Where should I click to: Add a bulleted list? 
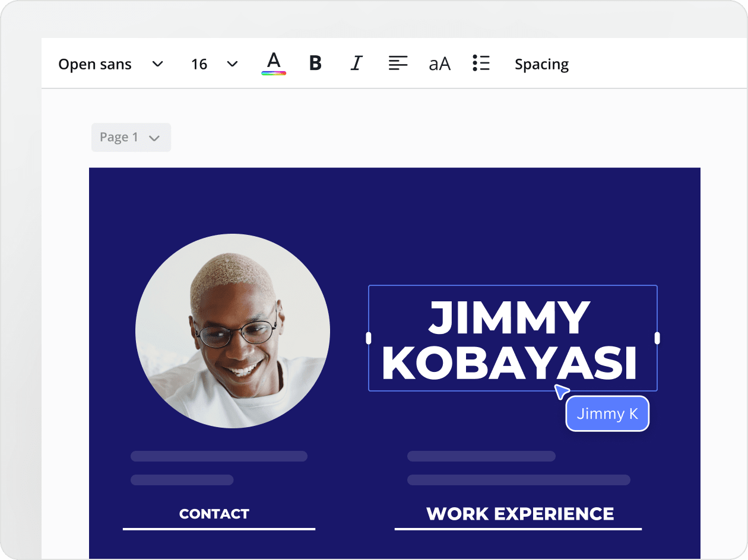point(481,63)
